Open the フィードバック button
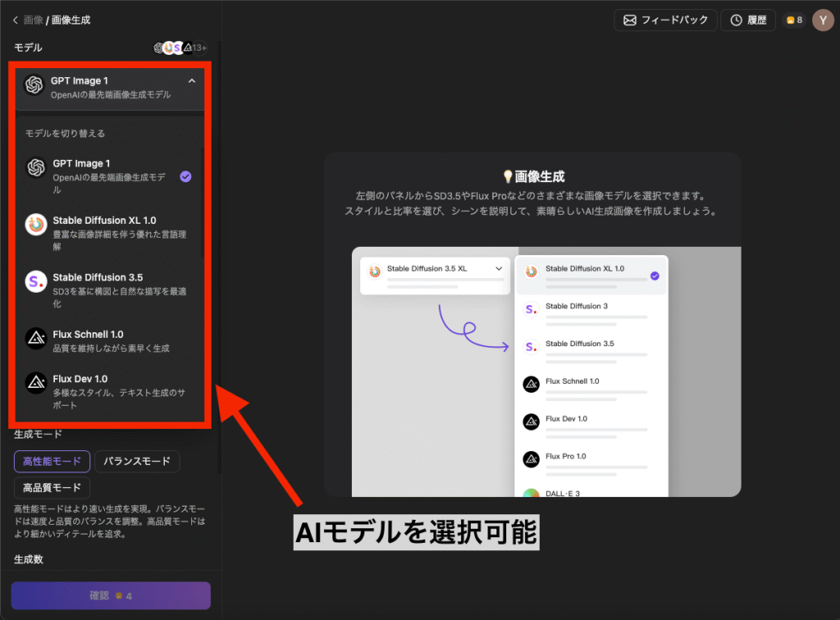The image size is (840, 620). (665, 21)
